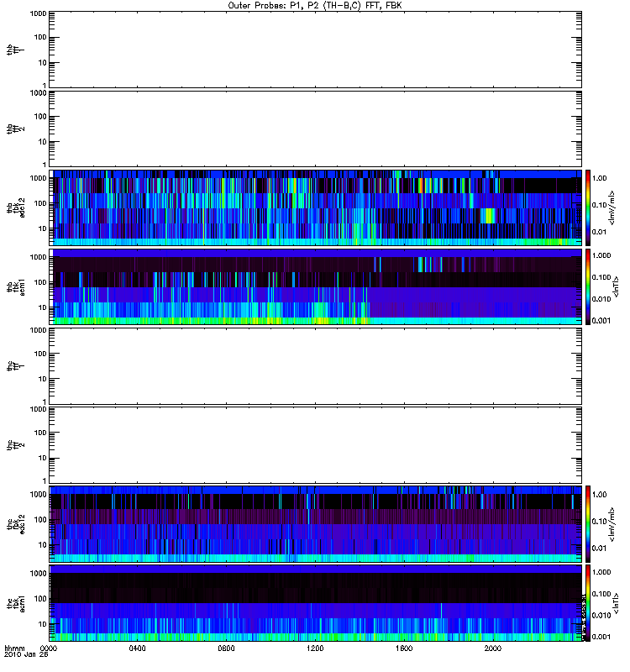The width and height of the screenshot is (630, 672).
Task: Click '0.010' on the thc scm1 color scale
Action: 601,616
